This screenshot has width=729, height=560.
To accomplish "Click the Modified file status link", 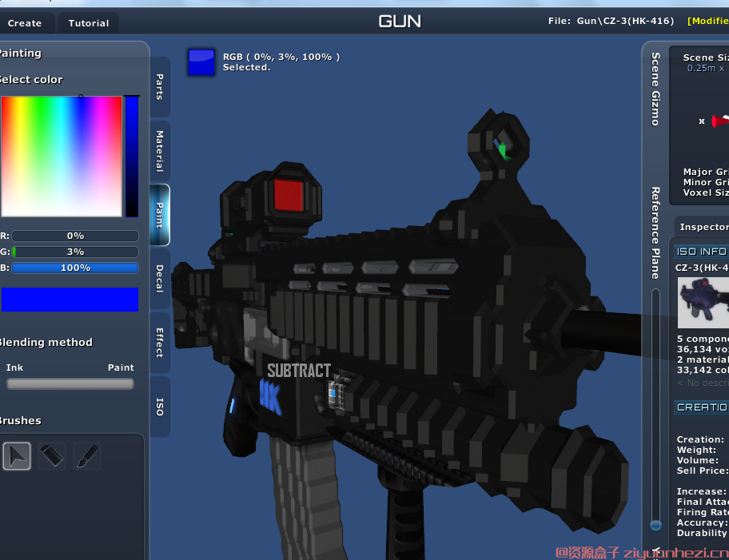I will tap(707, 21).
